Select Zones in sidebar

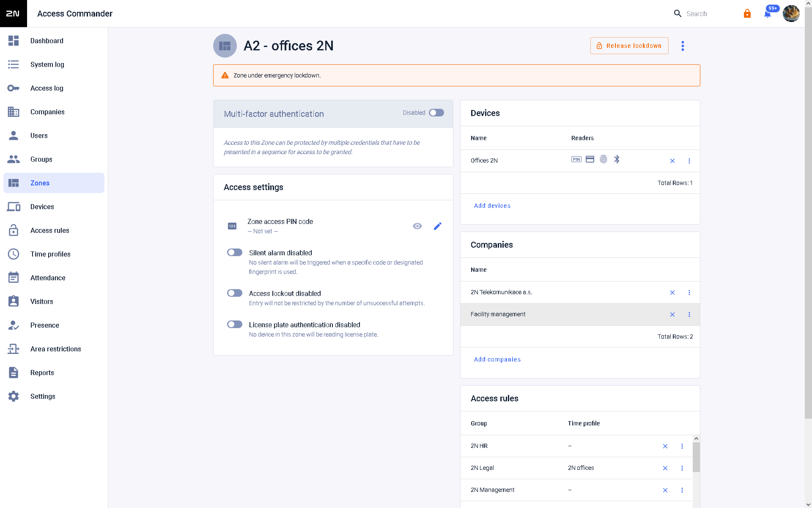(x=54, y=183)
